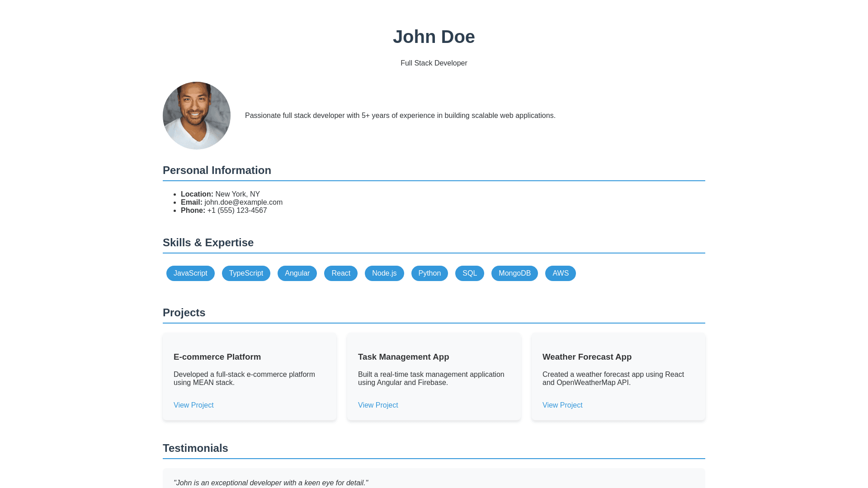This screenshot has height=488, width=868.
Task: Click the phone number +1 (555) 123-4567
Action: (237, 211)
